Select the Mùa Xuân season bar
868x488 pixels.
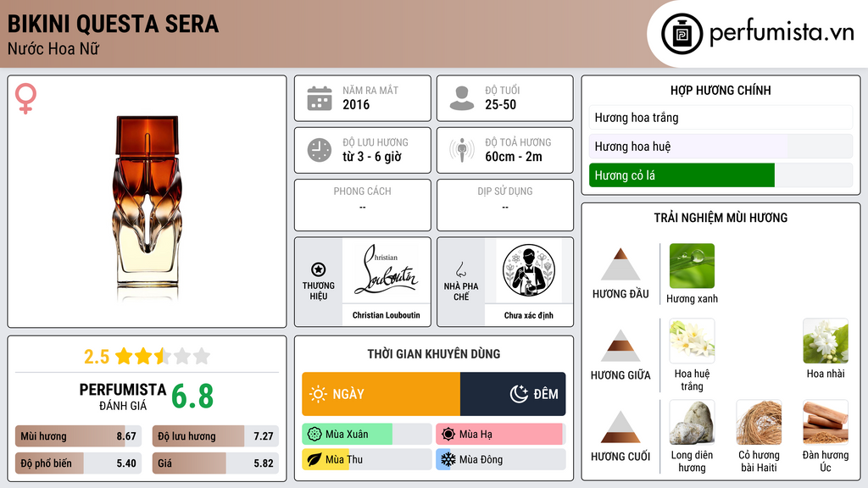pos(367,435)
